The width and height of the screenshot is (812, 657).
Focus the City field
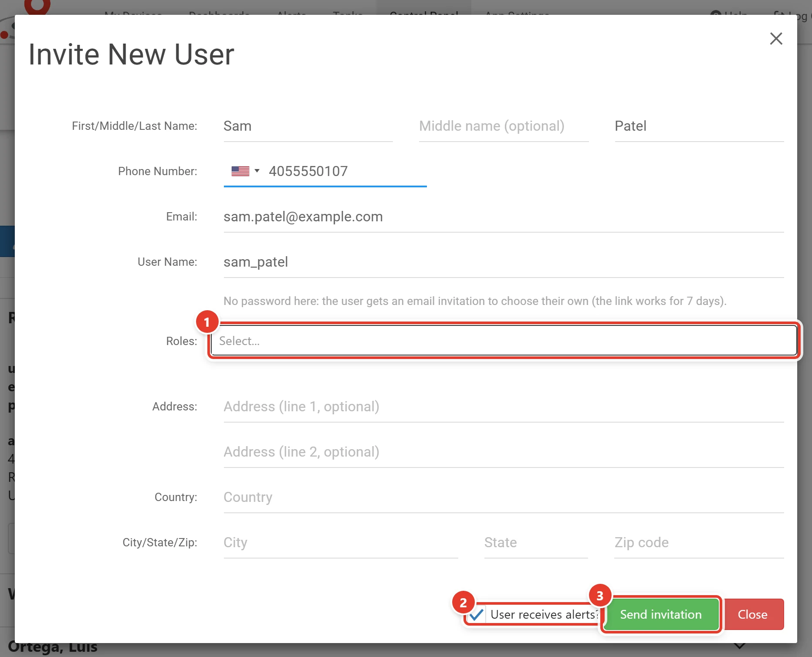tap(341, 543)
